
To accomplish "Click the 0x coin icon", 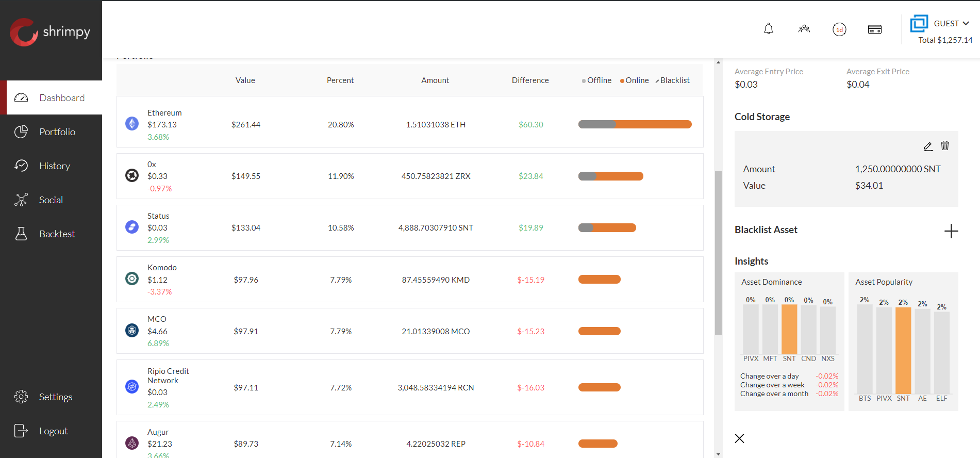I will [132, 175].
